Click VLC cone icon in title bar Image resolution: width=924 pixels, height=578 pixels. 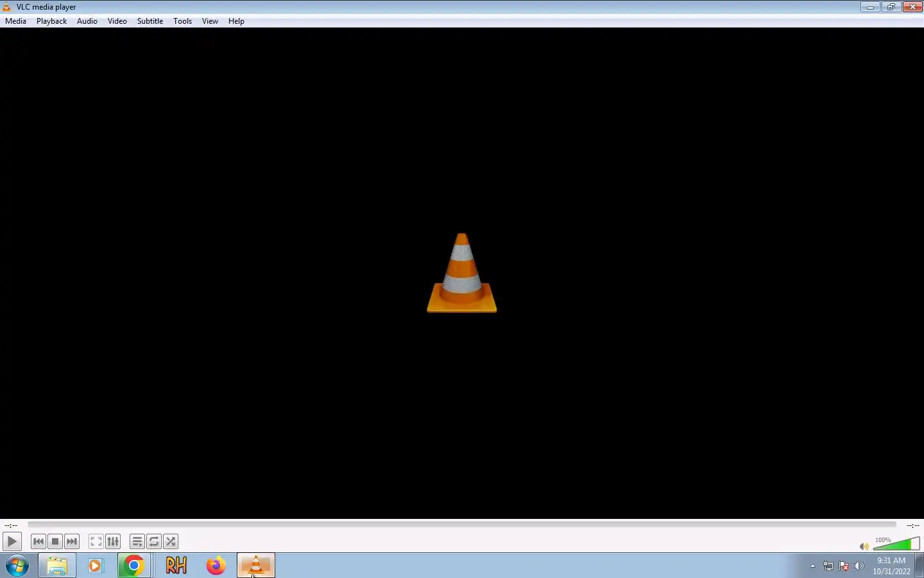(6, 7)
